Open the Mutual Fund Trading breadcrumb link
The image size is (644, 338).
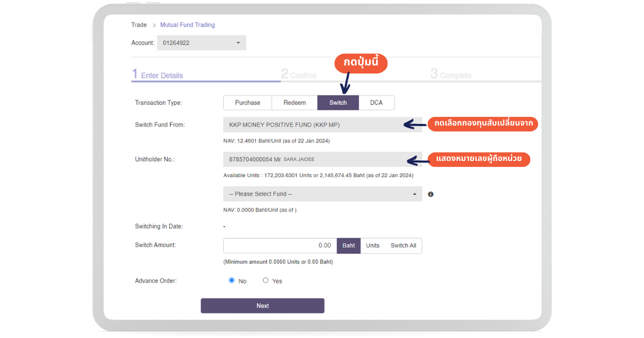click(x=187, y=25)
